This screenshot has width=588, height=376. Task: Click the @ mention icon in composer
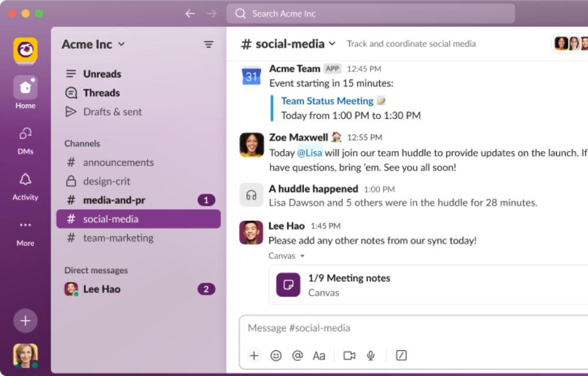[x=297, y=355]
